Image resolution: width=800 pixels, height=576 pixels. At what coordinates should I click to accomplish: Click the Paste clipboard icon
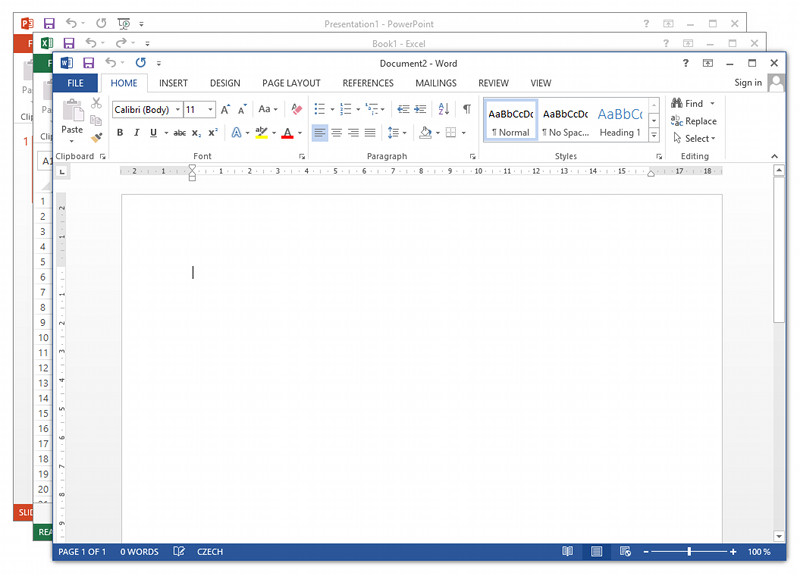click(72, 110)
